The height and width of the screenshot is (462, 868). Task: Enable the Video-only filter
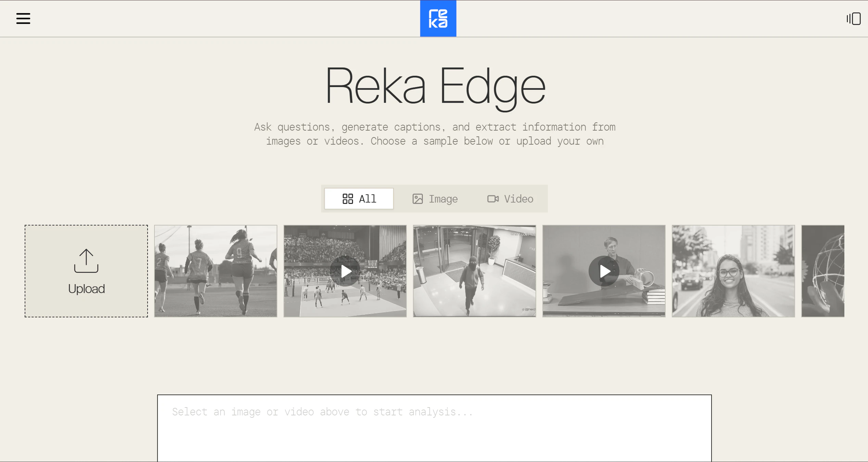(510, 199)
